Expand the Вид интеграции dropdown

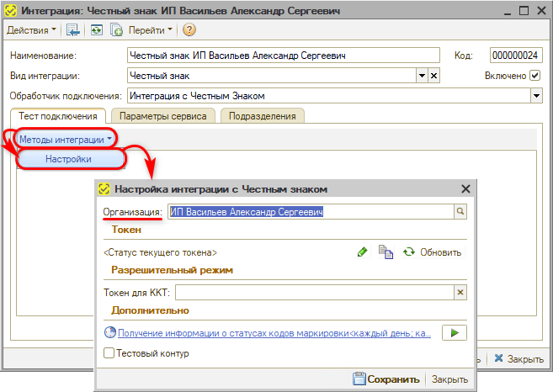point(422,76)
